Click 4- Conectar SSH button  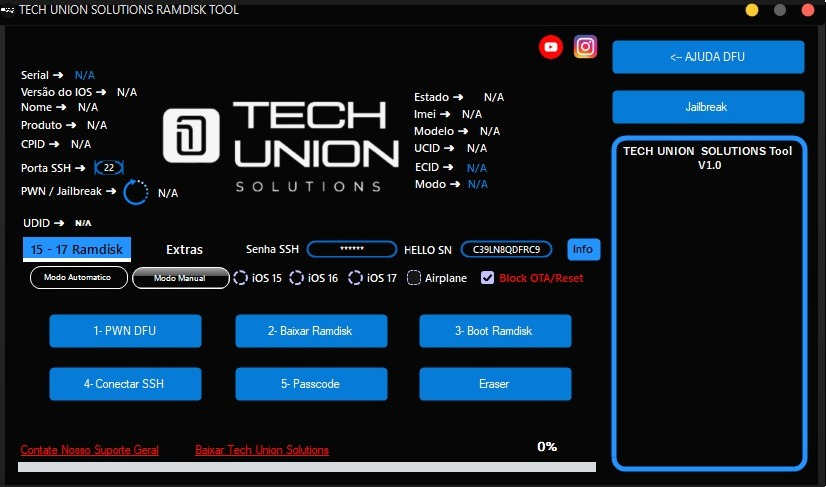point(125,384)
